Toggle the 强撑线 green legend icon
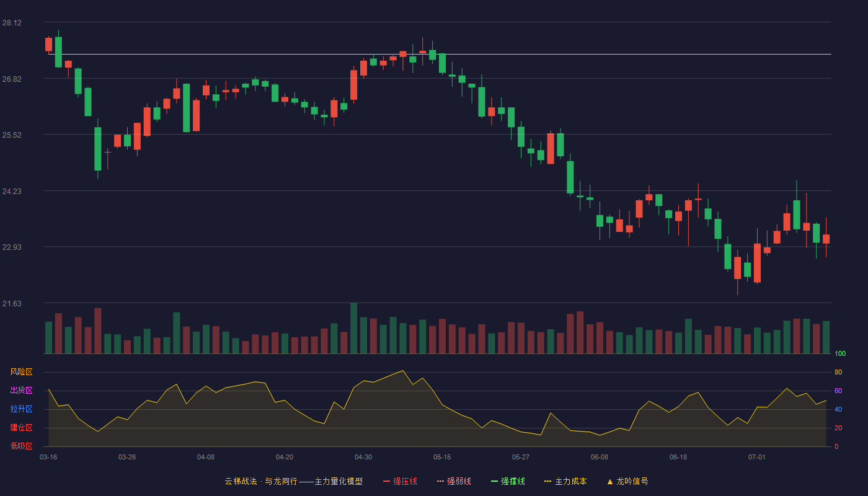Viewport: 868px width, 496px height. pyautogui.click(x=495, y=481)
